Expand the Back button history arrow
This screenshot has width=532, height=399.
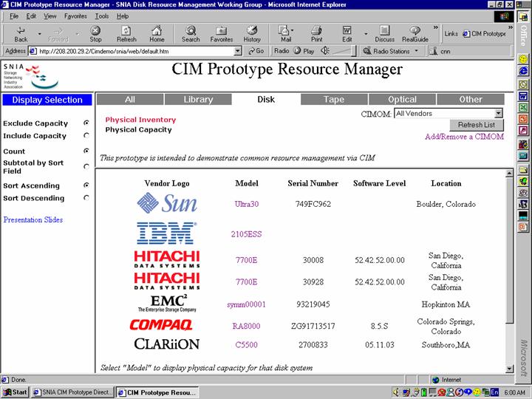coord(39,34)
